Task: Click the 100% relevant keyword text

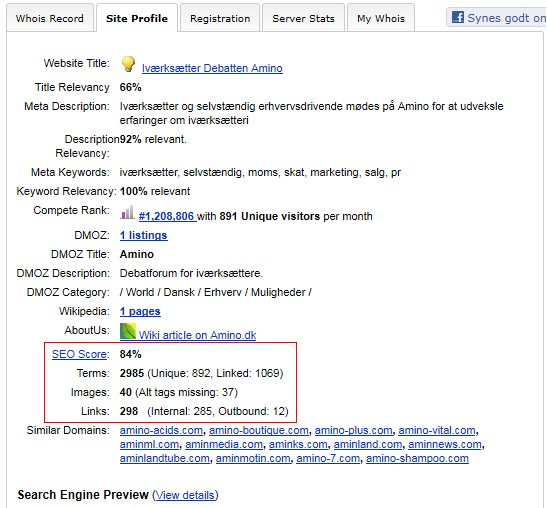Action: [x=155, y=192]
